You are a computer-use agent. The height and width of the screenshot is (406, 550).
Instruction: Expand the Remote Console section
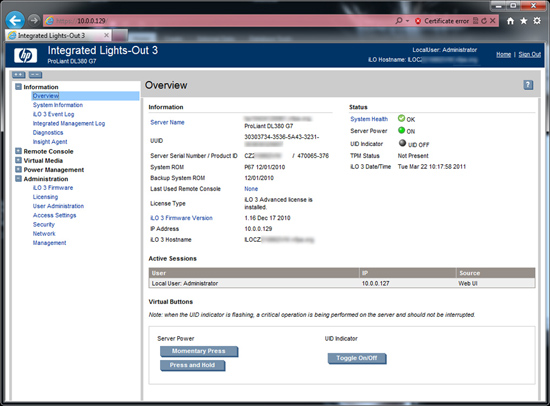(x=18, y=151)
